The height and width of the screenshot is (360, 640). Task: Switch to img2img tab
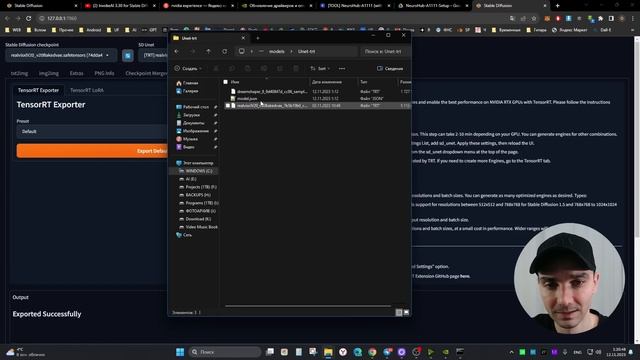(49, 73)
